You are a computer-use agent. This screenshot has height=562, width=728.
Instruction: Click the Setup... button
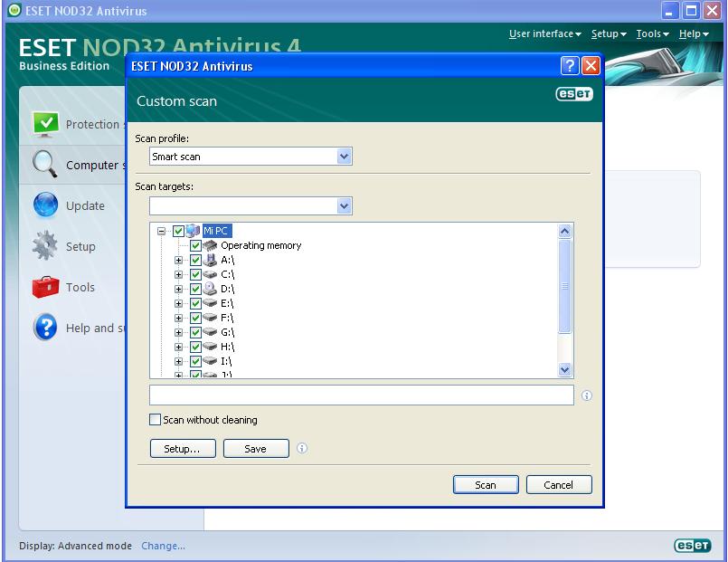183,448
